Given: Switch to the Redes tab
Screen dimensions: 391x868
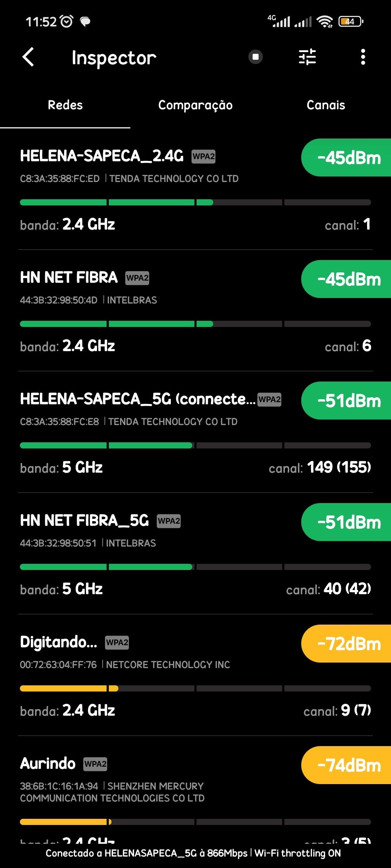Looking at the screenshot, I should point(65,105).
